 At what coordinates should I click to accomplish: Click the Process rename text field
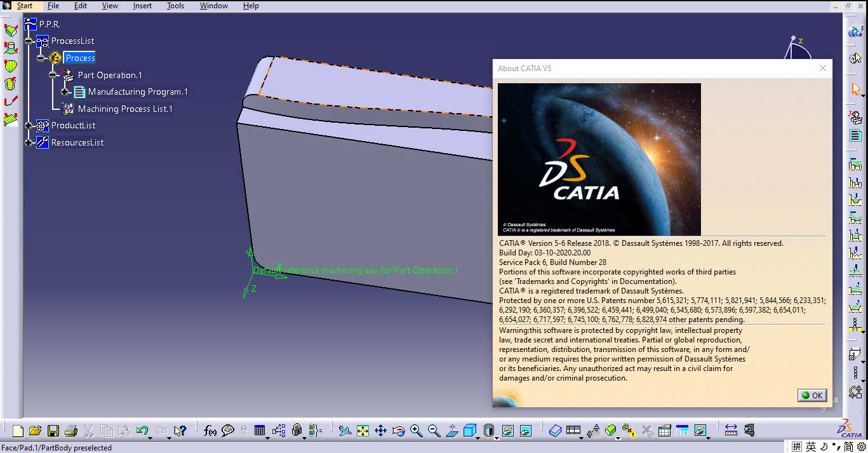[x=79, y=58]
